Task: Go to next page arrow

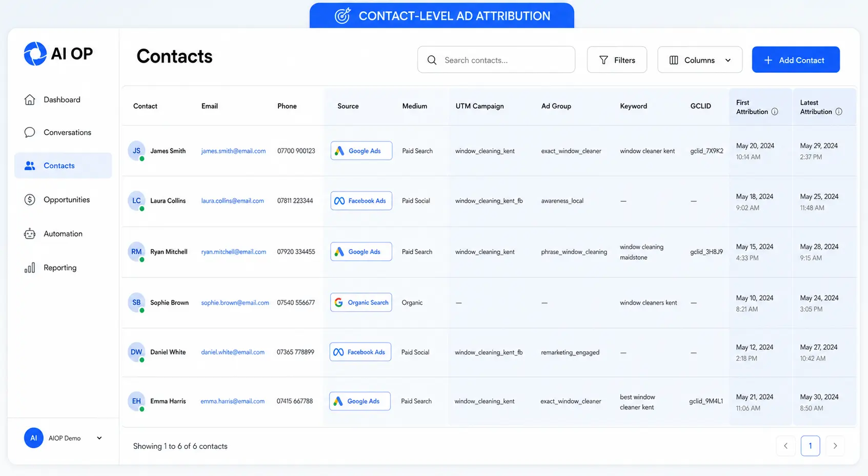Action: coord(835,446)
